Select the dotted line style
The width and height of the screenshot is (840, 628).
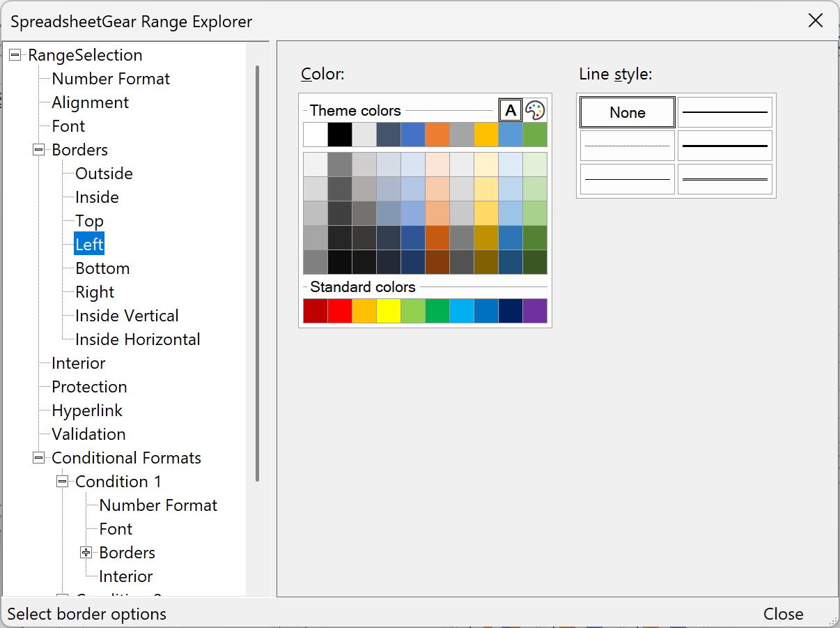click(626, 146)
